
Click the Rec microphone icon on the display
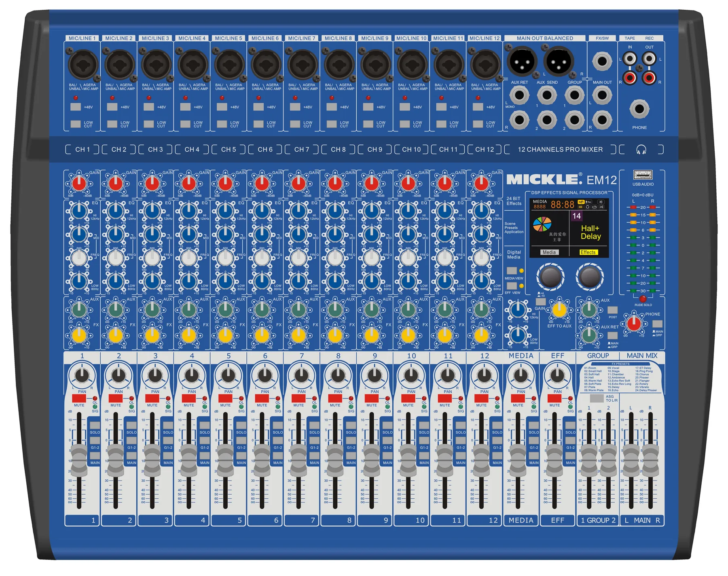coord(588,202)
